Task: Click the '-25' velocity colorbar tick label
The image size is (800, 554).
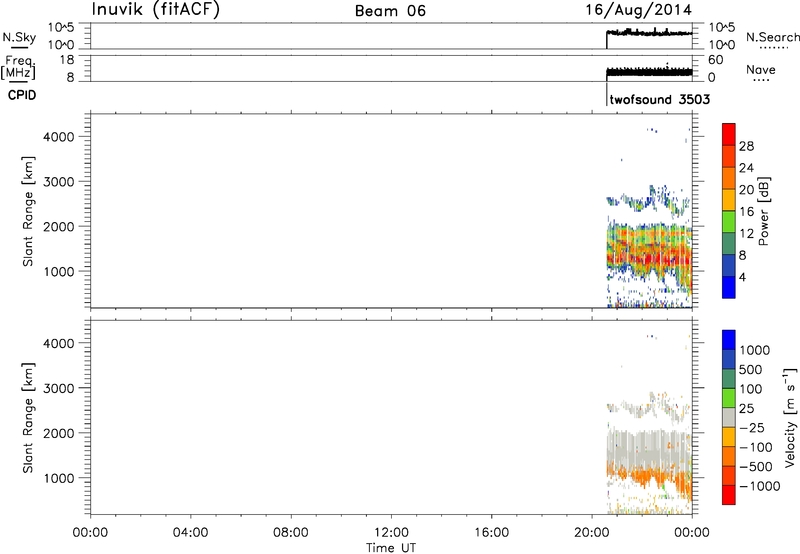Action: (x=751, y=427)
